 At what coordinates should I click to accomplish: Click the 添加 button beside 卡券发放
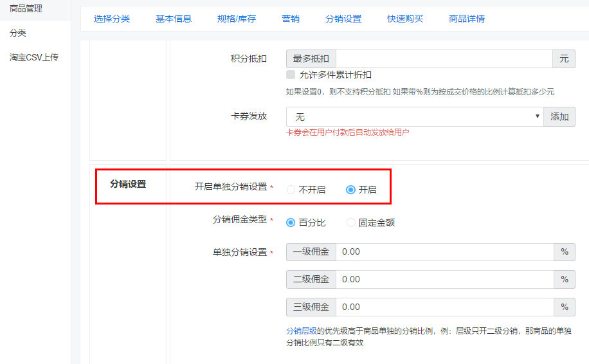point(559,116)
